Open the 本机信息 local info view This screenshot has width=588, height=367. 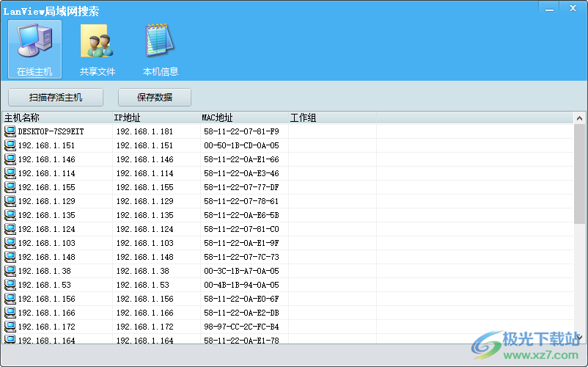coord(160,49)
